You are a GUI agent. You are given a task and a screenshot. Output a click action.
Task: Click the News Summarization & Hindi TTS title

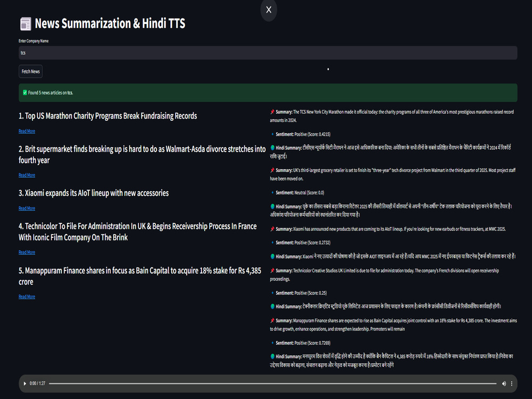tap(110, 23)
